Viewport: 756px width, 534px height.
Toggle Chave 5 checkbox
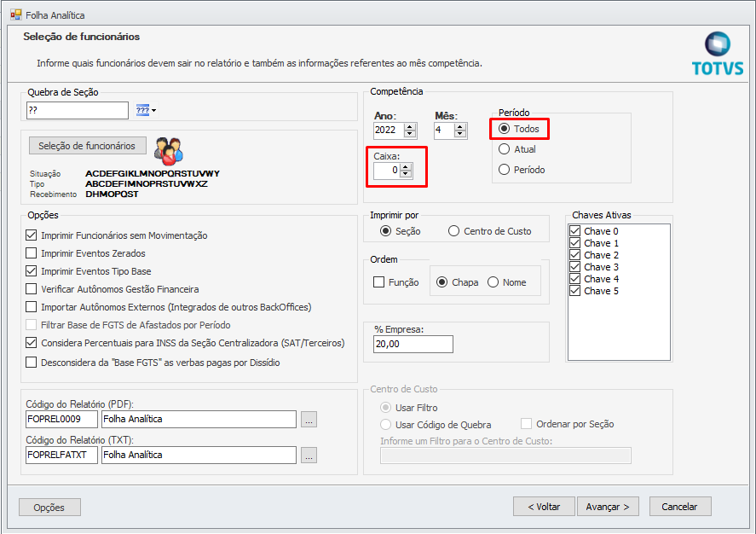[x=574, y=291]
